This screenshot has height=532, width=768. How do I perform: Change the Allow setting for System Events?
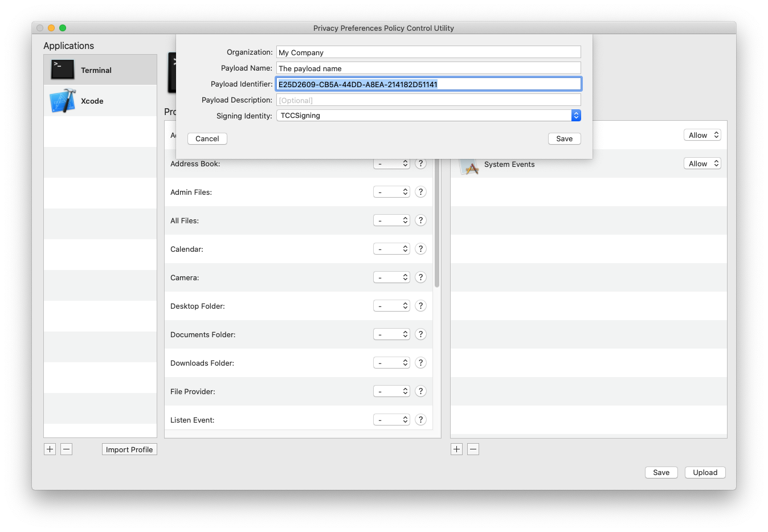point(702,163)
